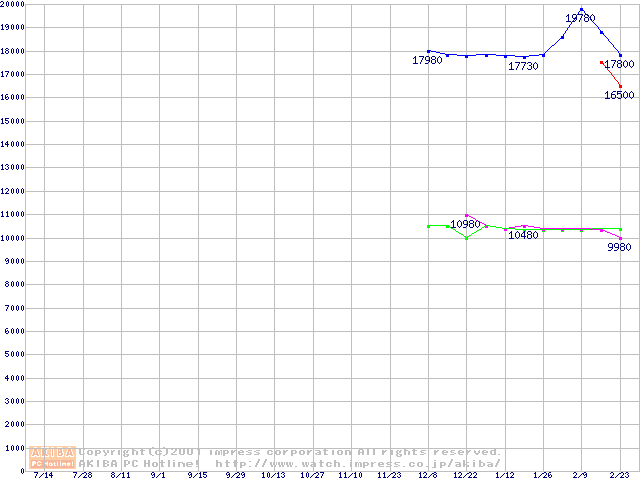This screenshot has height=480, width=640.
Task: Click the 1/26 date label
Action: tap(543, 475)
